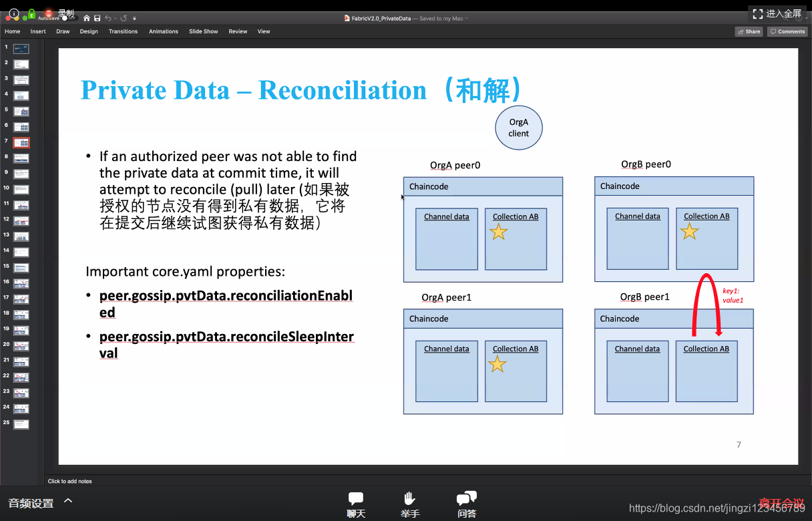Click the star in OrgA peer1 Collection AB
This screenshot has width=812, height=521.
click(x=497, y=364)
